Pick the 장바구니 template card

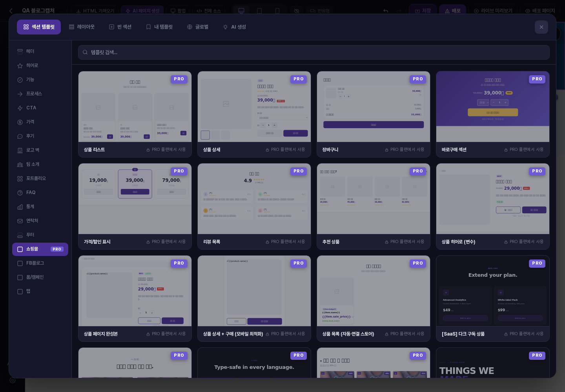click(x=374, y=114)
